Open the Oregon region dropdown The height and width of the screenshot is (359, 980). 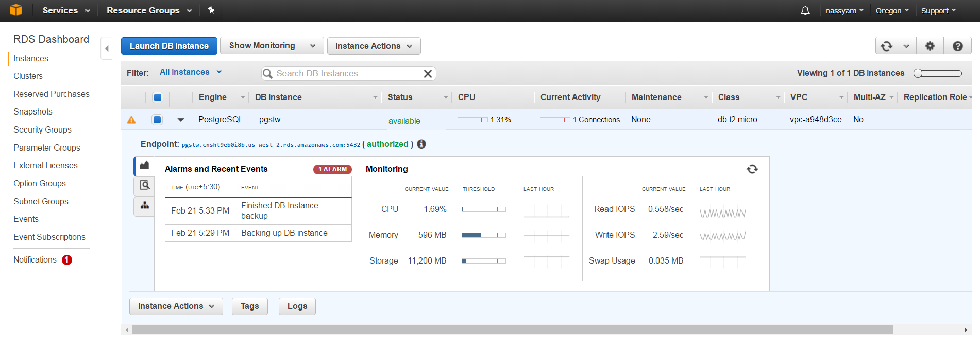coord(892,10)
